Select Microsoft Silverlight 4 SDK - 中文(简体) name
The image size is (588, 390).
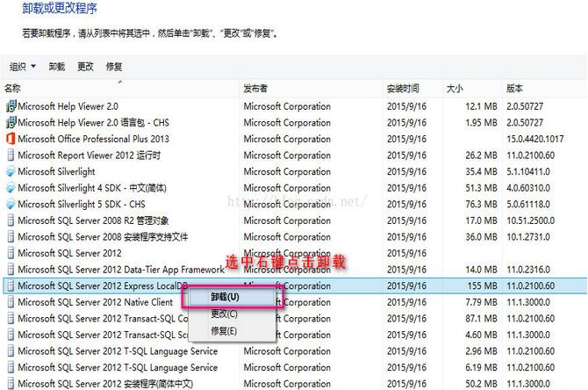(x=92, y=188)
